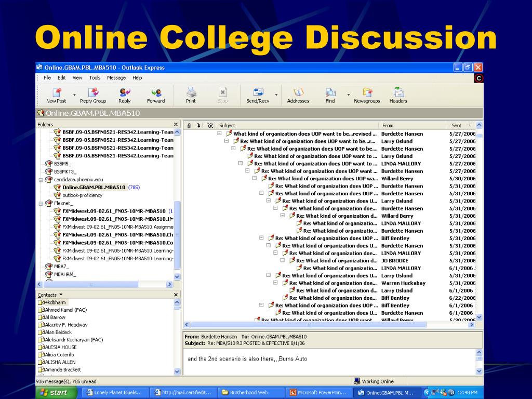
Task: Reply to the selected message
Action: click(125, 96)
